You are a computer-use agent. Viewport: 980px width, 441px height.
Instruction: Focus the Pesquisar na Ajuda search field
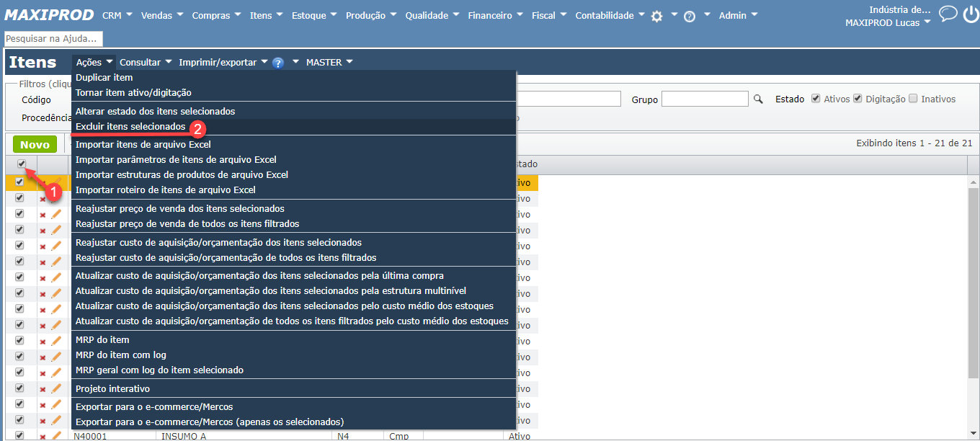point(54,39)
